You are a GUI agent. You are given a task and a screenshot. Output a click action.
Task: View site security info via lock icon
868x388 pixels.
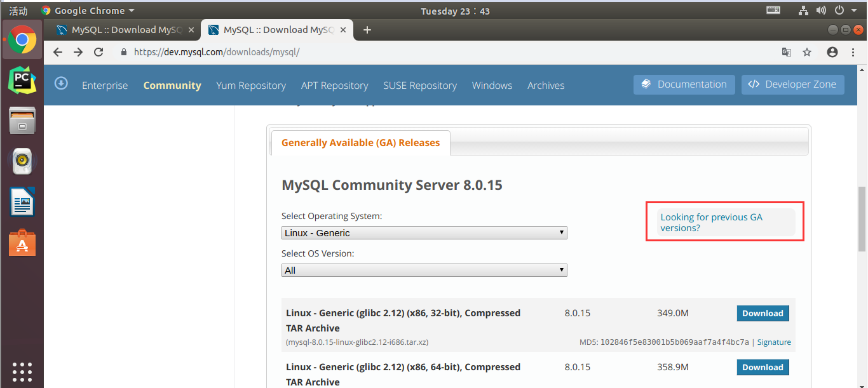click(x=123, y=52)
